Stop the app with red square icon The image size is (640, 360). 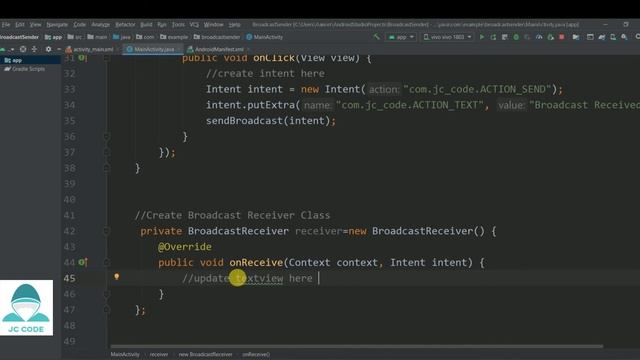click(x=562, y=37)
